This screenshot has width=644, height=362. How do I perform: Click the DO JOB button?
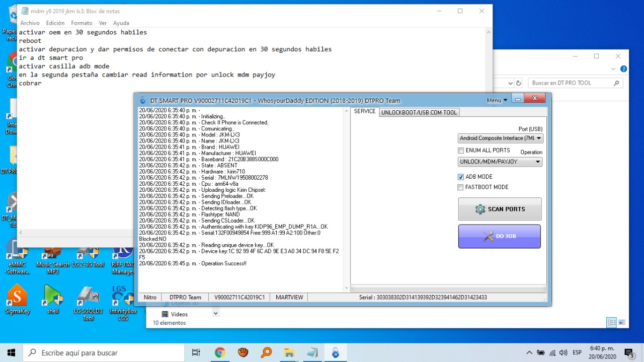click(500, 236)
